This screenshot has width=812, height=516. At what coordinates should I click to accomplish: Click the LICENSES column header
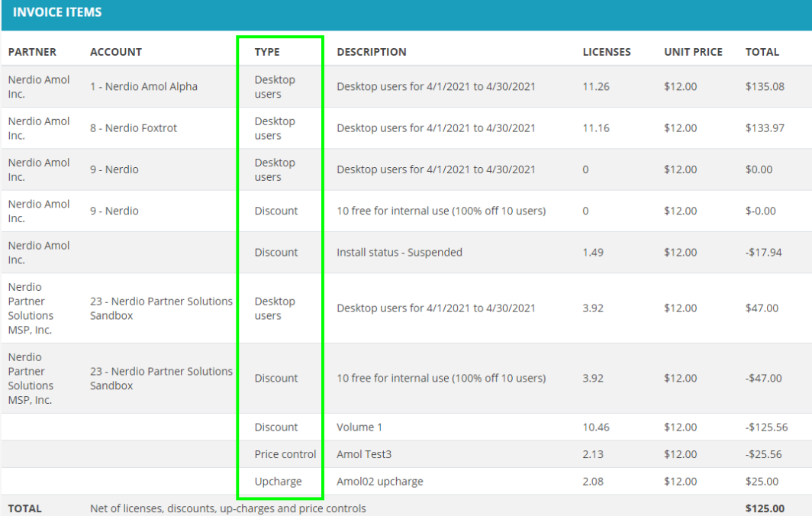(607, 52)
